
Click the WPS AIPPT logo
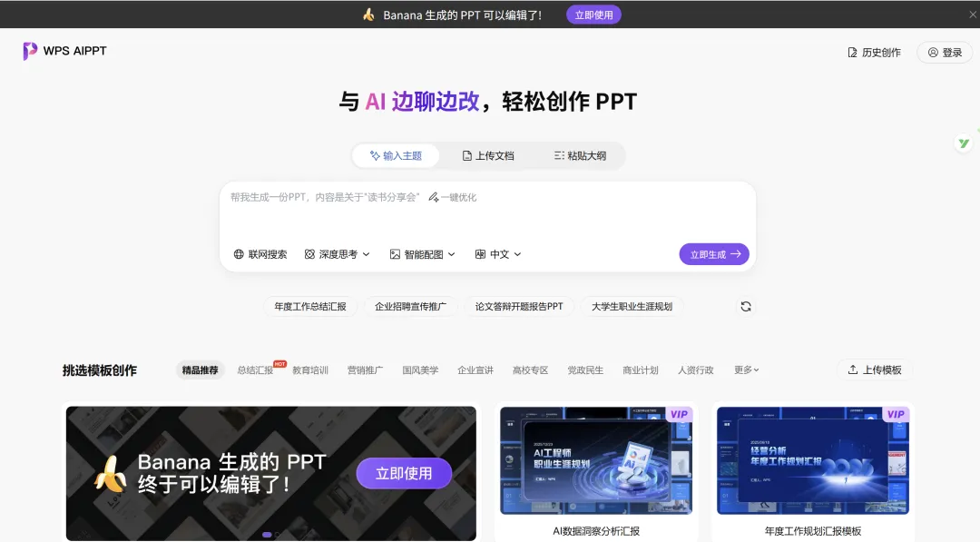pyautogui.click(x=64, y=51)
